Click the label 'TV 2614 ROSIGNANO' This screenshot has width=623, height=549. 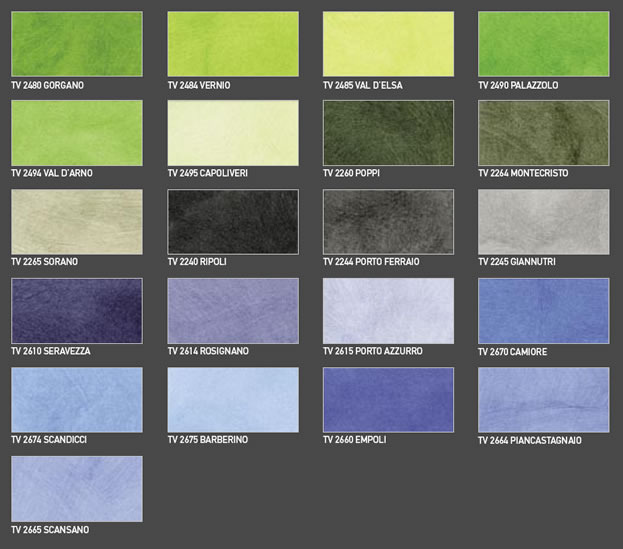[208, 351]
